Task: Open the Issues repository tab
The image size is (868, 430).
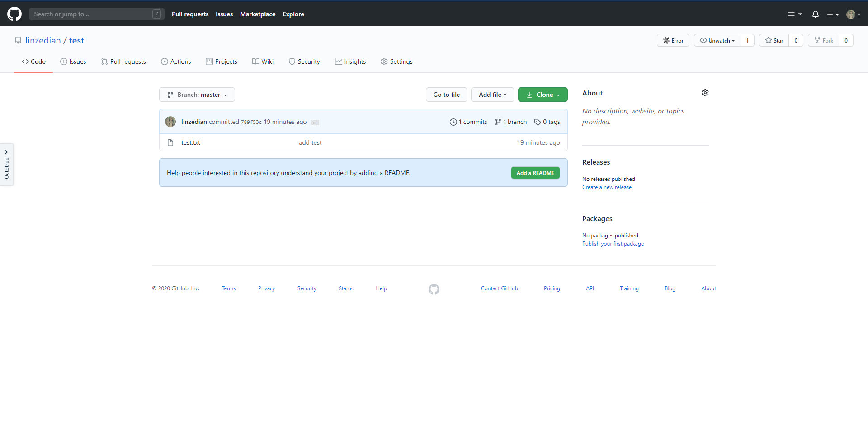Action: coord(73,61)
